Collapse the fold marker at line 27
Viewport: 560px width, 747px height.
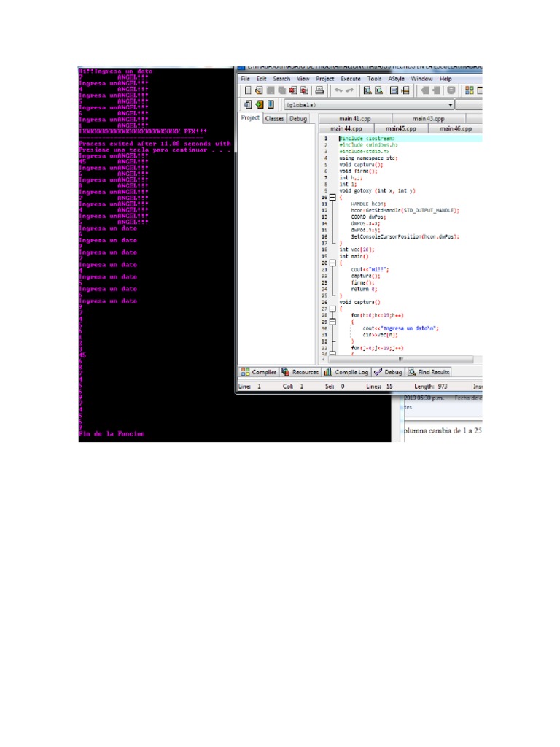click(332, 309)
